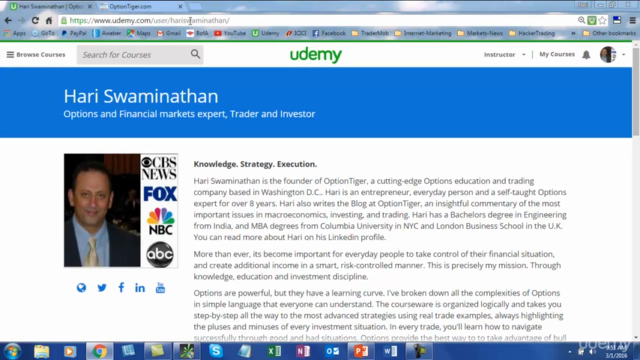Image resolution: width=640 pixels, height=360 pixels.
Task: Open Skype from the taskbar
Action: click(216, 351)
